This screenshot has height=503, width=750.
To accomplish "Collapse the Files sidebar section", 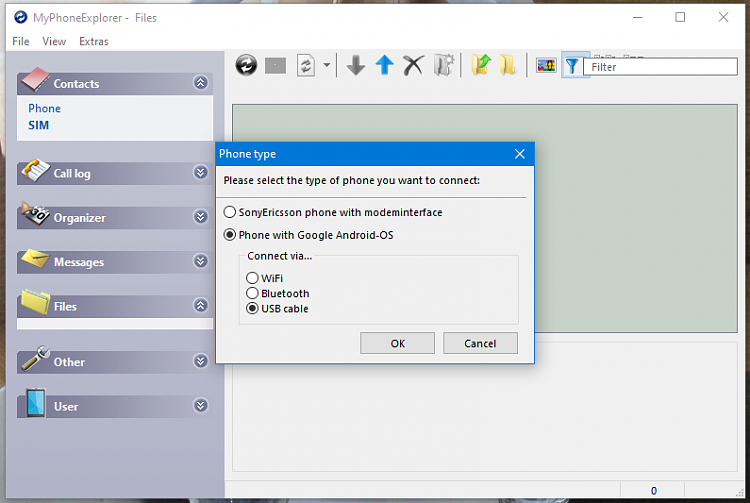I will tap(200, 305).
